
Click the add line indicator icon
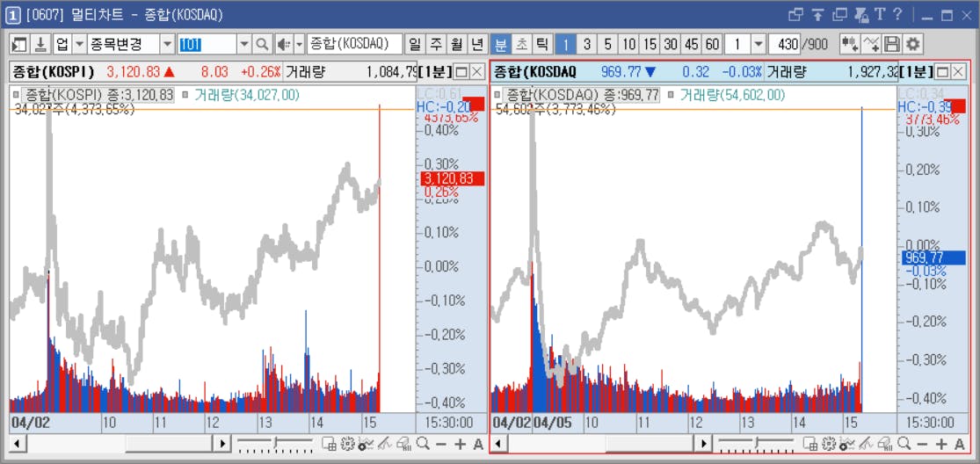pyautogui.click(x=871, y=44)
